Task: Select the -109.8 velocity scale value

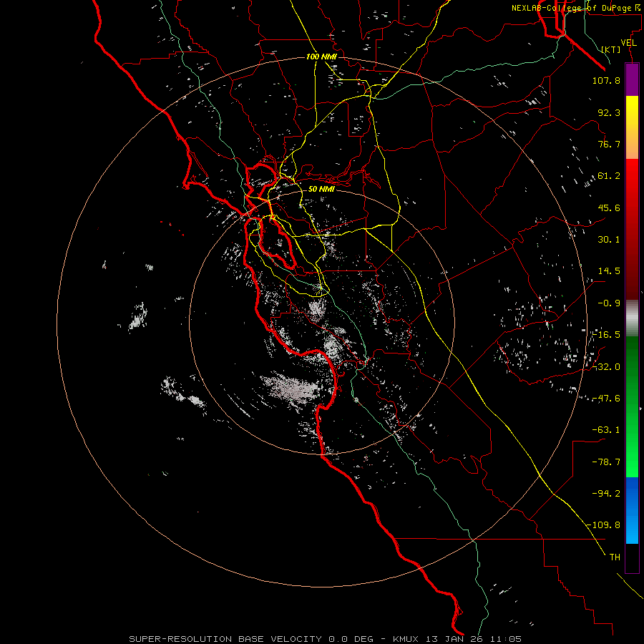Action: point(604,525)
